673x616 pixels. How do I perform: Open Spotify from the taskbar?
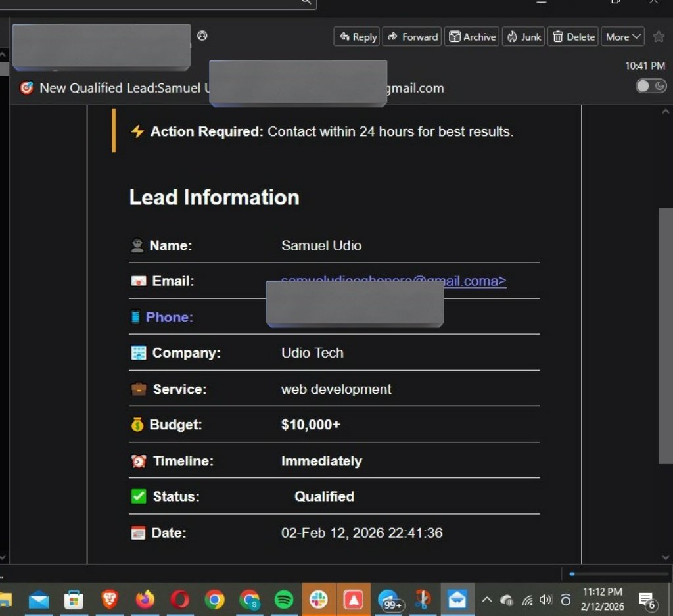pos(284,600)
